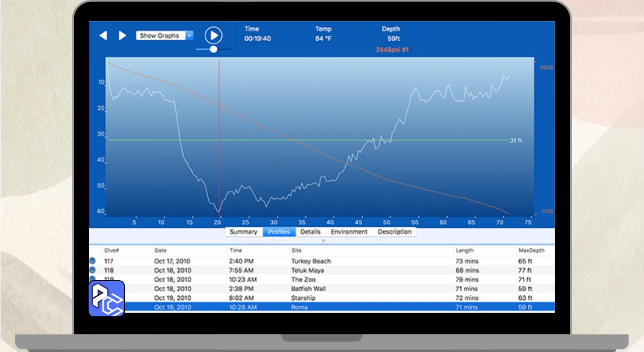
Task: Click the 72 mins length cell
Action: tap(467, 298)
